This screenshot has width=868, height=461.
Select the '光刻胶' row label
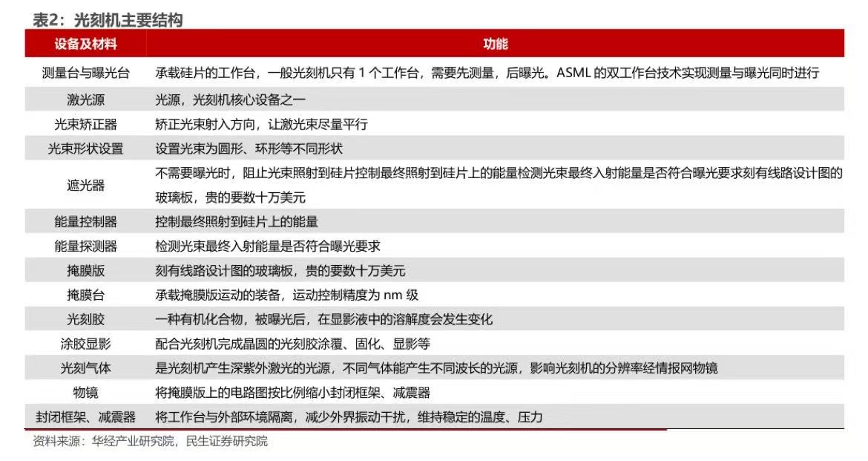pos(86,319)
